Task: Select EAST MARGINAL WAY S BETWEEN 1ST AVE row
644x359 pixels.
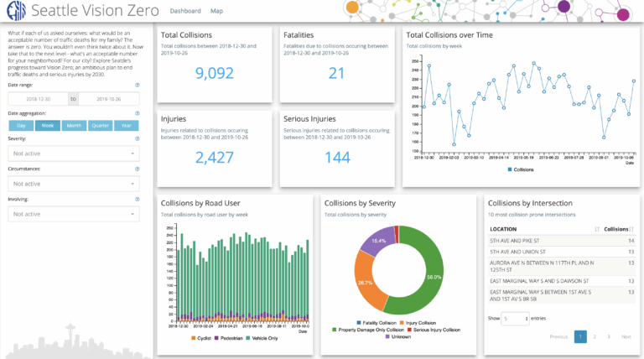Action: 562,295
